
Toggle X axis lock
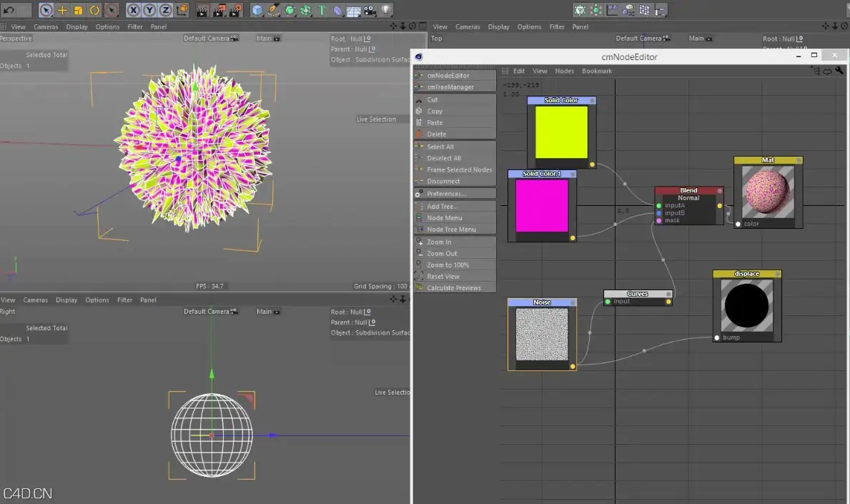[x=134, y=10]
